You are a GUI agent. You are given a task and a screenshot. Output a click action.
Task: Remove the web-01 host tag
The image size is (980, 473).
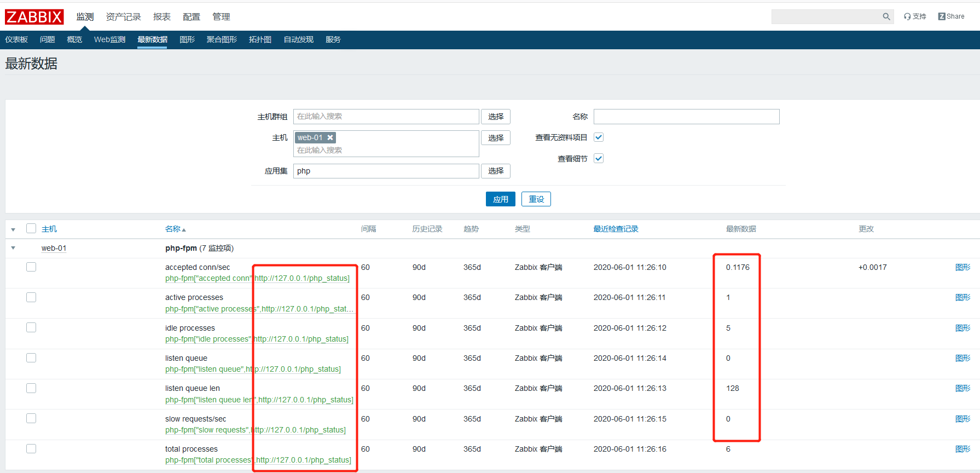tap(330, 137)
